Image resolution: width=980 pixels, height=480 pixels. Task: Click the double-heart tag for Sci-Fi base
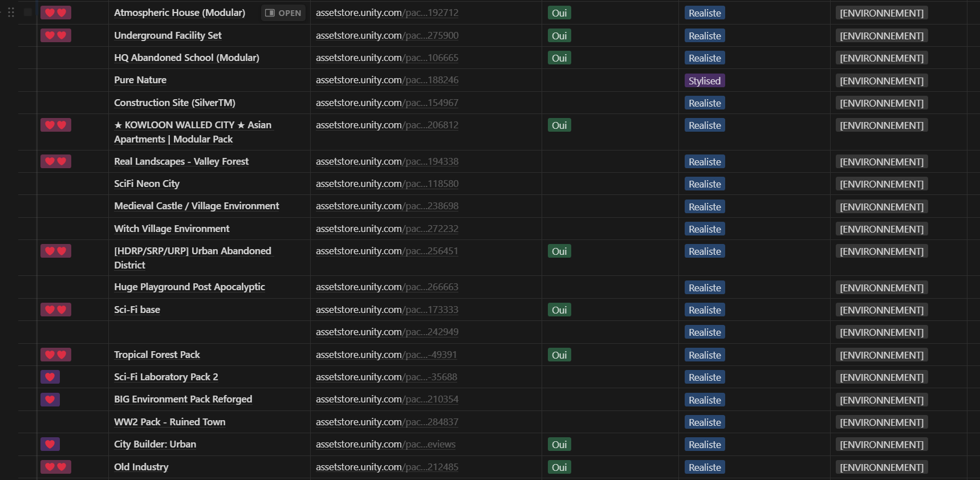(56, 310)
